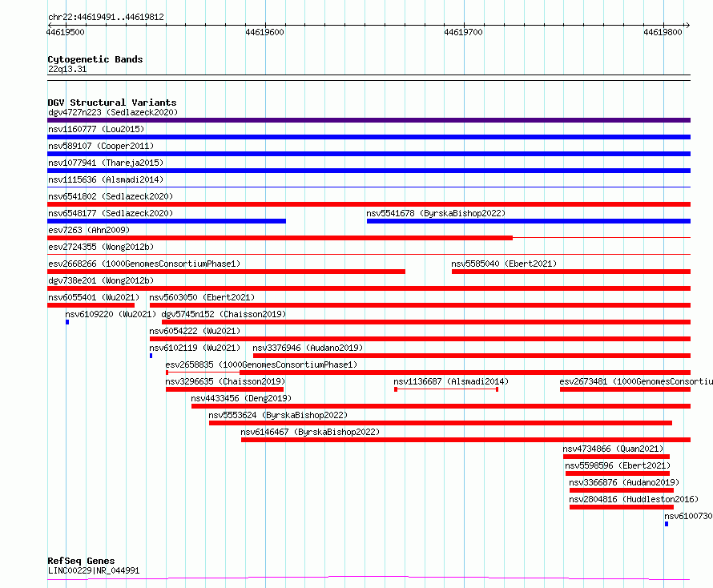
Task: Click ruler position 44619600
Action: click(264, 32)
